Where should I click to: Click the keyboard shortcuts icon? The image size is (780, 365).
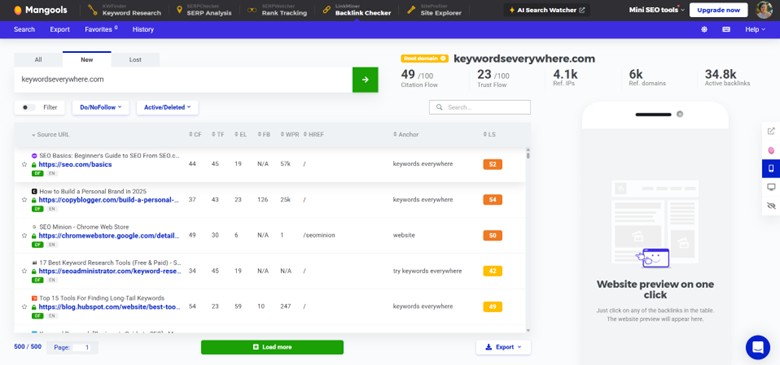pyautogui.click(x=726, y=29)
